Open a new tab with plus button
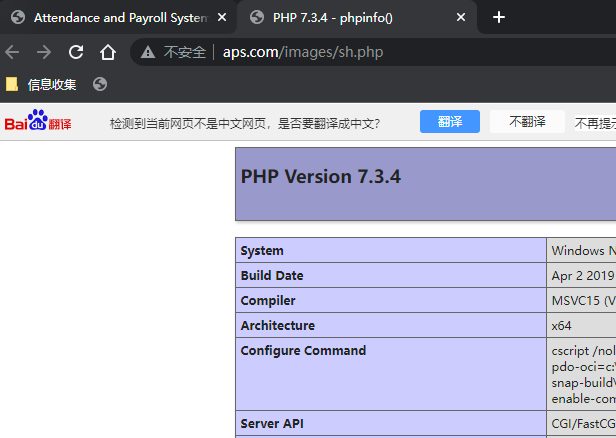 pos(499,17)
